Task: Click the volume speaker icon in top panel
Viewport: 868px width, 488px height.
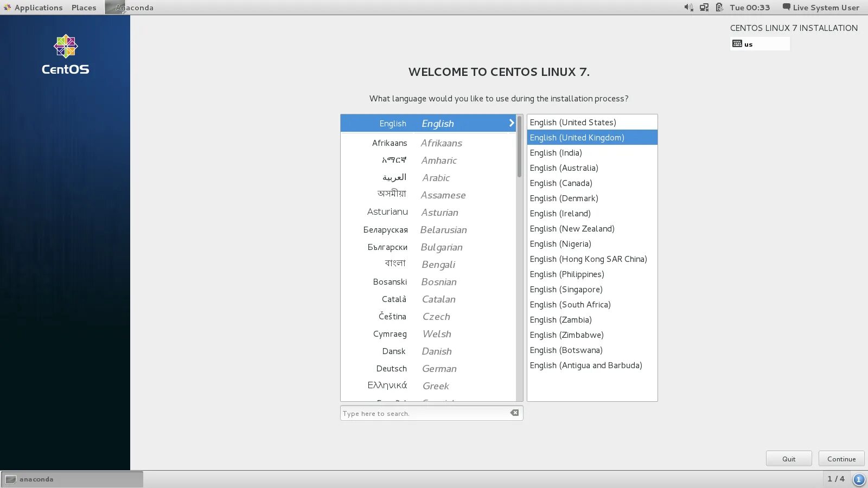Action: tap(688, 8)
